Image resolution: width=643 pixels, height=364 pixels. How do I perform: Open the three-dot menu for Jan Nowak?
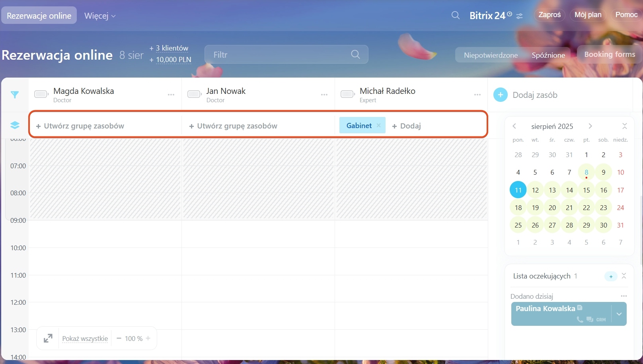324,95
